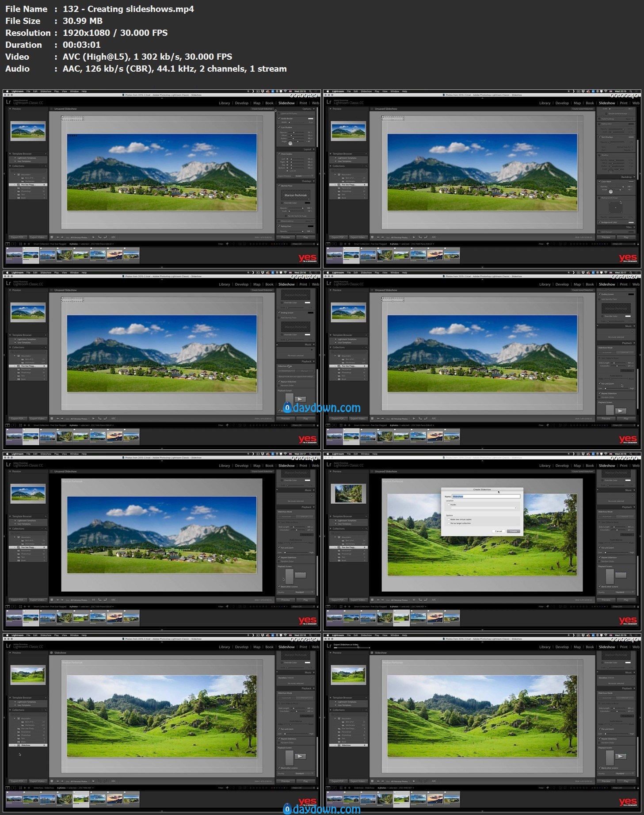Open Filters Off dropdown in 00:00:20 frame

click(x=303, y=244)
